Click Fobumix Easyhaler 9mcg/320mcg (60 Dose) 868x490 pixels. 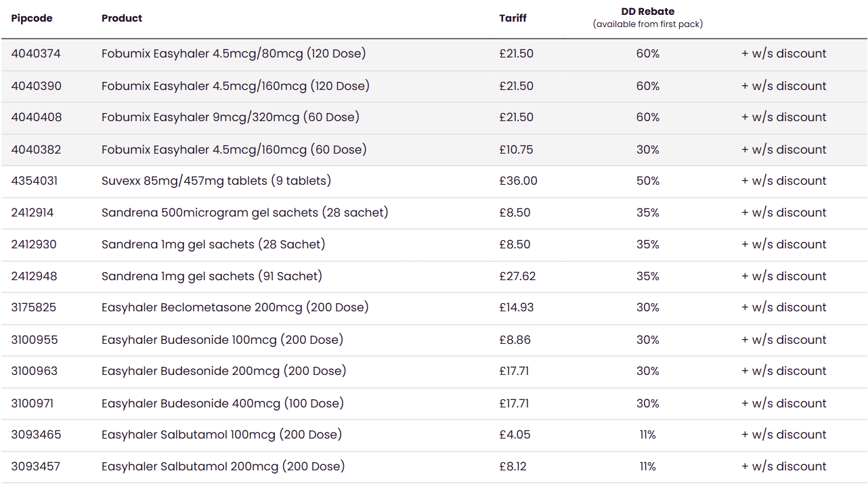point(230,117)
